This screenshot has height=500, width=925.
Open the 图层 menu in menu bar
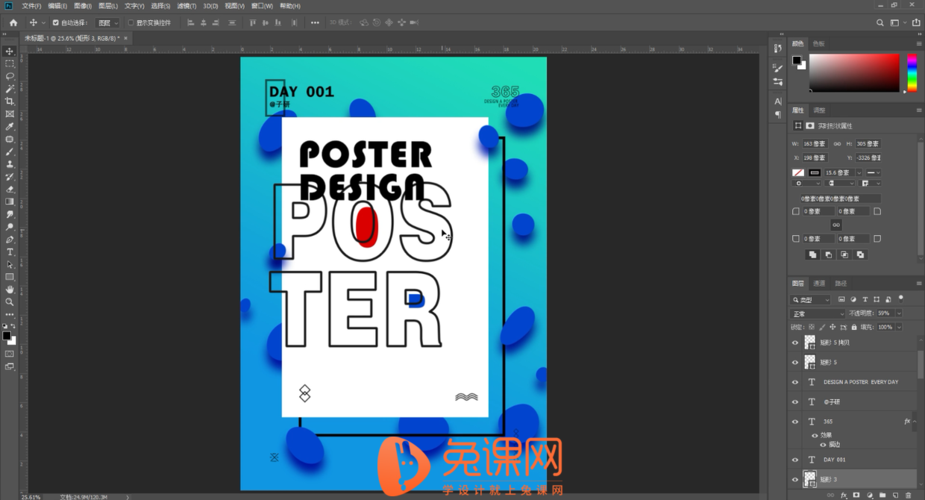(108, 6)
